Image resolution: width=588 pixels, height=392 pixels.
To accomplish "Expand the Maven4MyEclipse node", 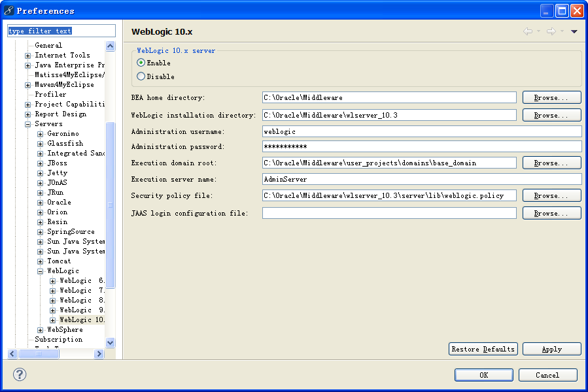I will pos(27,85).
